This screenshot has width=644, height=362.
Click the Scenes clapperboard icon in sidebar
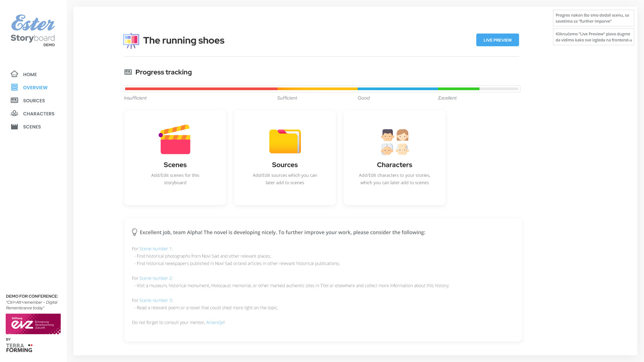click(14, 127)
